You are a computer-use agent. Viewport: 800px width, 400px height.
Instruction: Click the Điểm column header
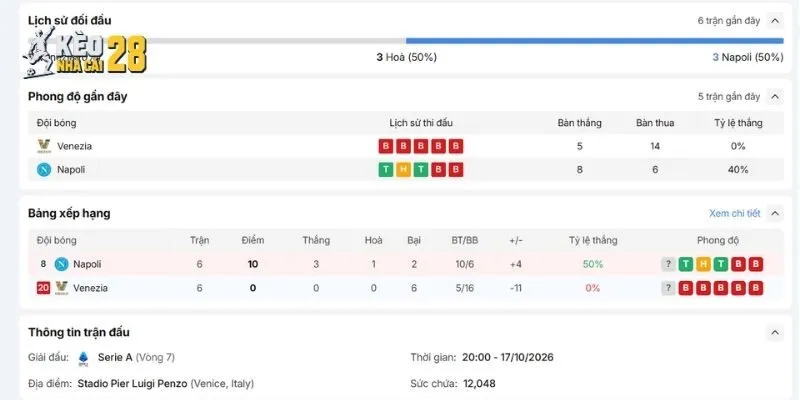tap(253, 240)
